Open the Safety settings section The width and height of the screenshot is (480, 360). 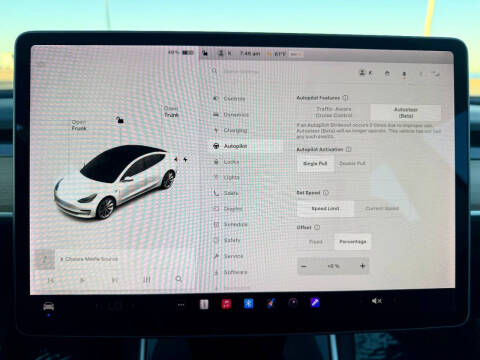(227, 240)
